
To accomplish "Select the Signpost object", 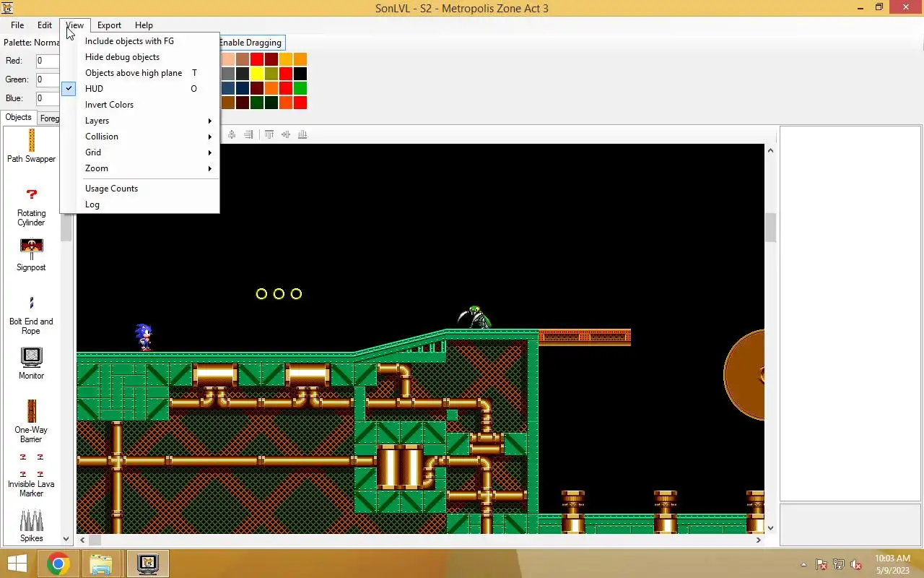I will [31, 255].
